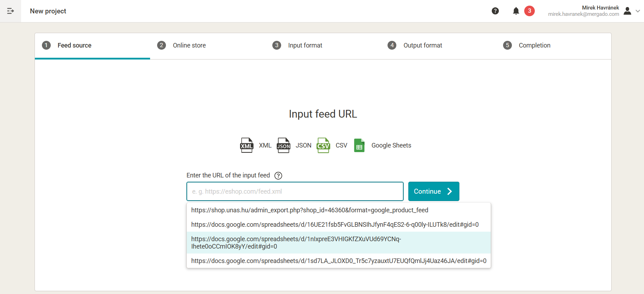Open the help question mark icon
This screenshot has width=644, height=294.
tap(495, 11)
